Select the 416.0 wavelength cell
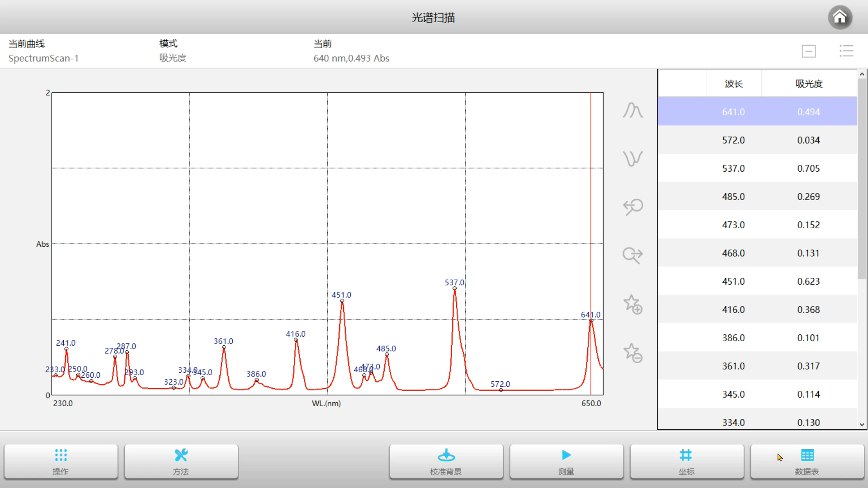Viewport: 868px width, 488px height. pyautogui.click(x=733, y=310)
